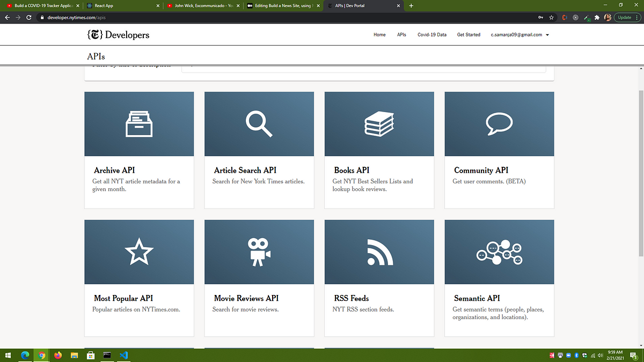Click the orange C extension icon
644x362 pixels.
click(x=565, y=17)
